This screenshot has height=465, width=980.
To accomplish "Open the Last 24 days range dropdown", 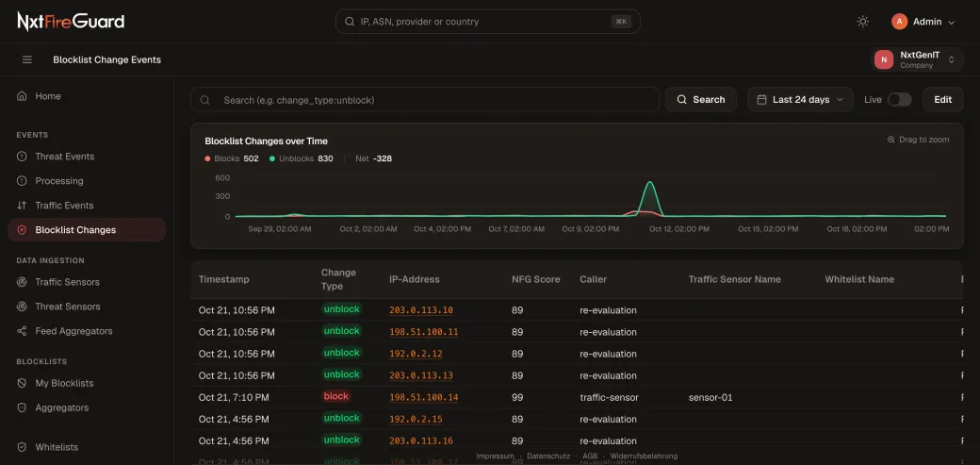I will pyautogui.click(x=800, y=100).
